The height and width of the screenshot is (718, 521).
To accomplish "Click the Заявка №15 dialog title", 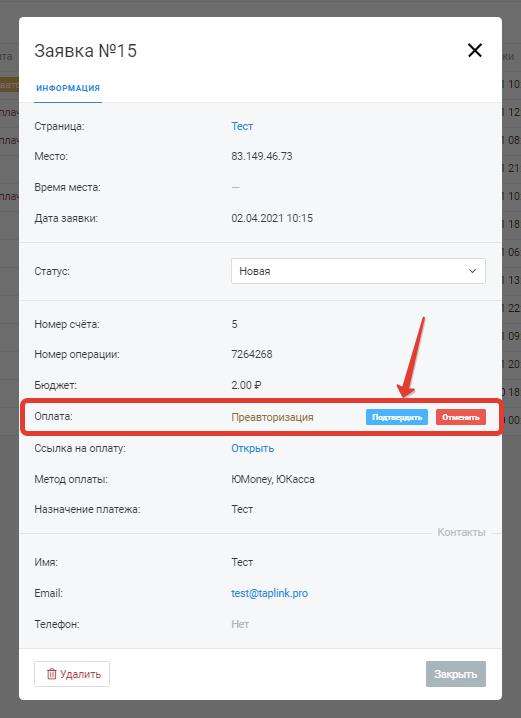I will tap(86, 51).
